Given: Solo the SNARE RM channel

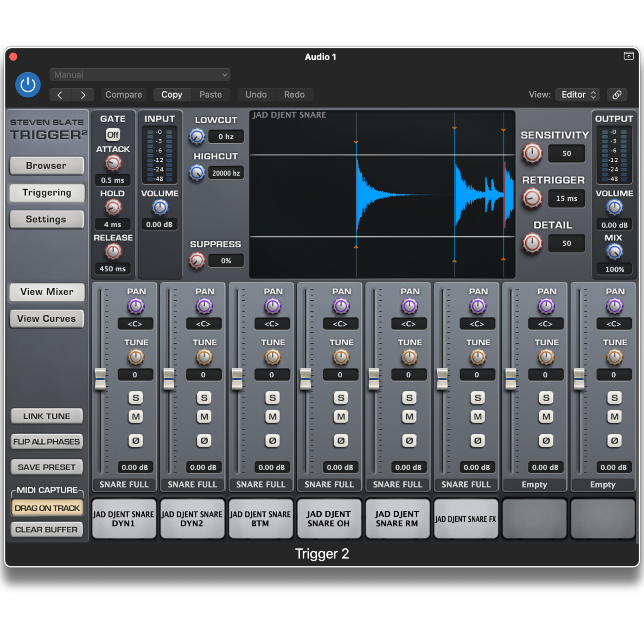Looking at the screenshot, I should coord(409,398).
